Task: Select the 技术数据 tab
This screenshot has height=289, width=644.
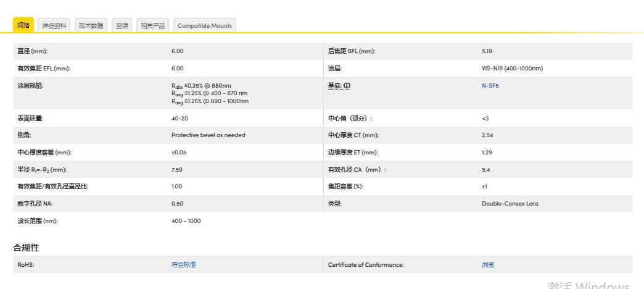Action: [x=91, y=25]
